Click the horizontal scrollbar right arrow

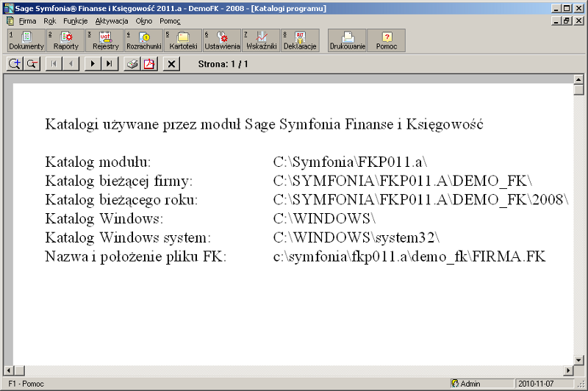point(567,370)
